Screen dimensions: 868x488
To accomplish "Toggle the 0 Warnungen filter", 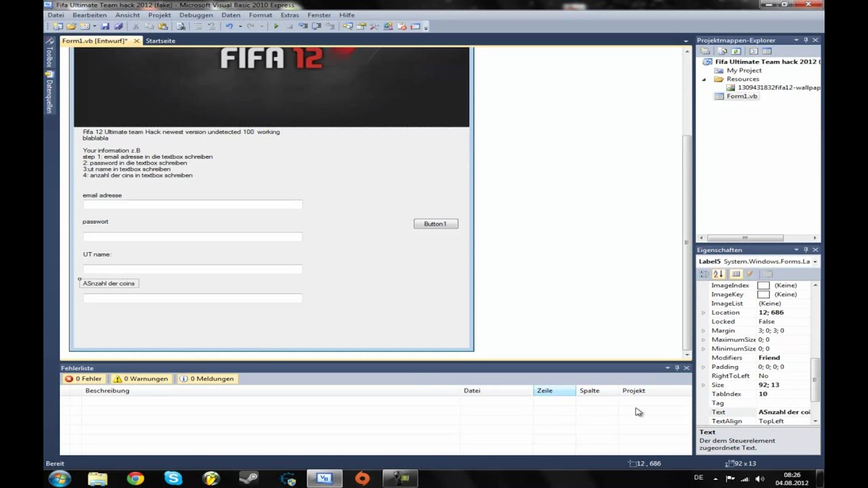I will [141, 379].
